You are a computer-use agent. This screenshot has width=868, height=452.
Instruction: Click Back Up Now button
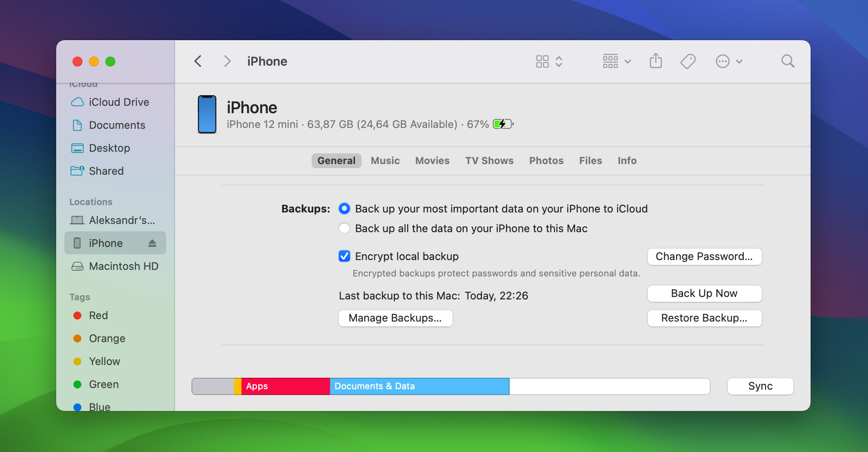(704, 294)
